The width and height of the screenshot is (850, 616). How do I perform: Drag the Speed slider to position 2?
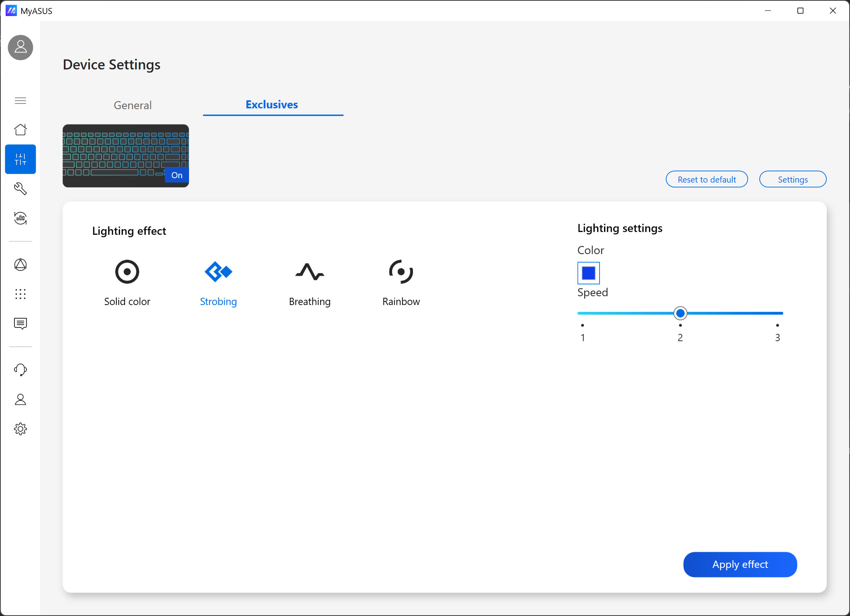[x=680, y=313]
